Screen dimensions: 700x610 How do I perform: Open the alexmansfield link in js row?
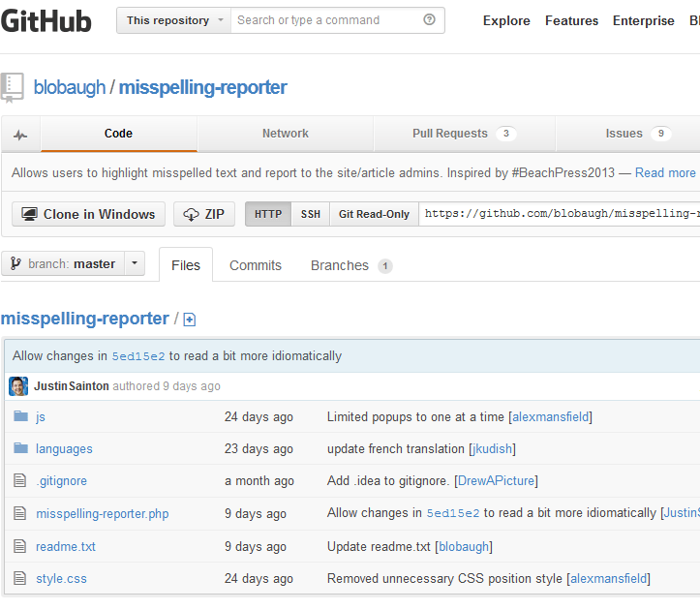click(551, 417)
